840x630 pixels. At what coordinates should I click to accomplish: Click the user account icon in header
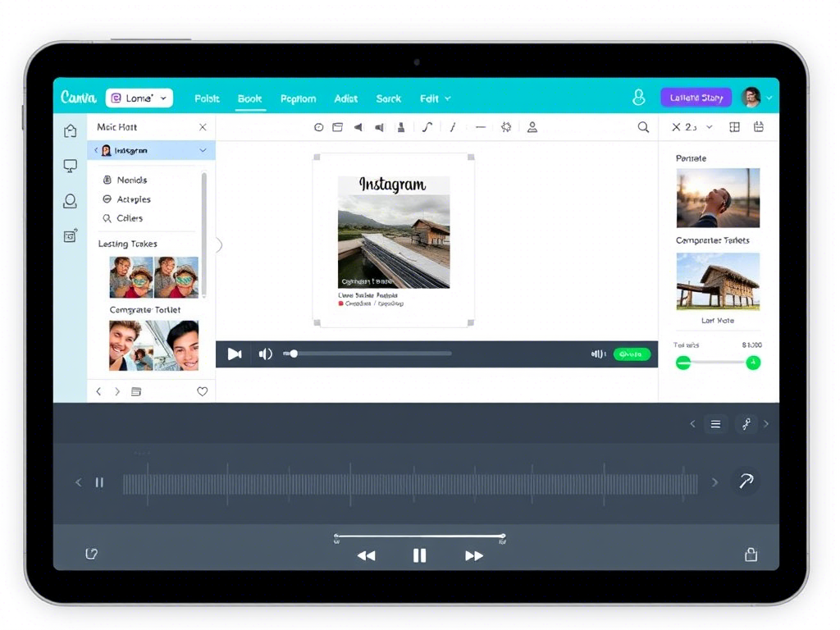(x=638, y=98)
